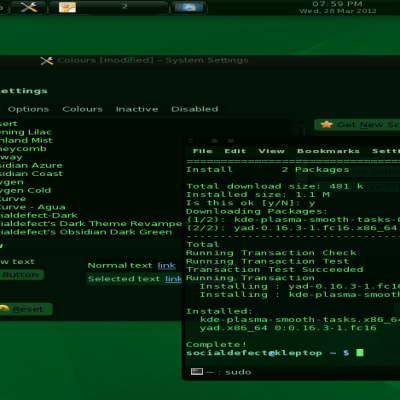This screenshot has height=400, width=400.
Task: Click the preview Button in colour preview
Action: (x=21, y=275)
